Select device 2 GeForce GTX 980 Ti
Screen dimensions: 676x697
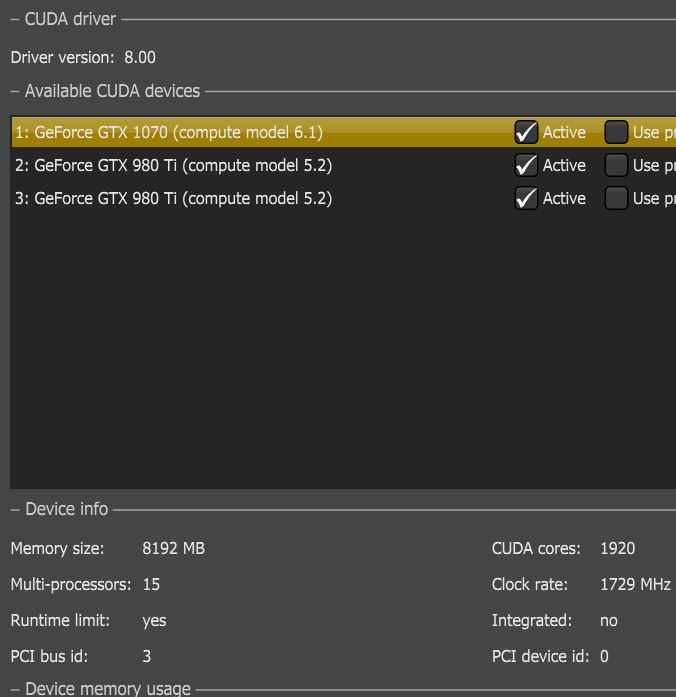[173, 165]
